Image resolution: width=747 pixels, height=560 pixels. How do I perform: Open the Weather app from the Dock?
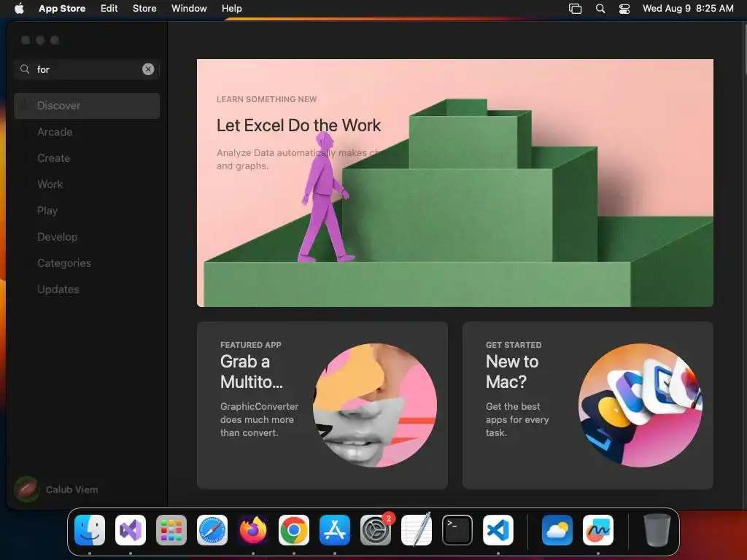[557, 530]
